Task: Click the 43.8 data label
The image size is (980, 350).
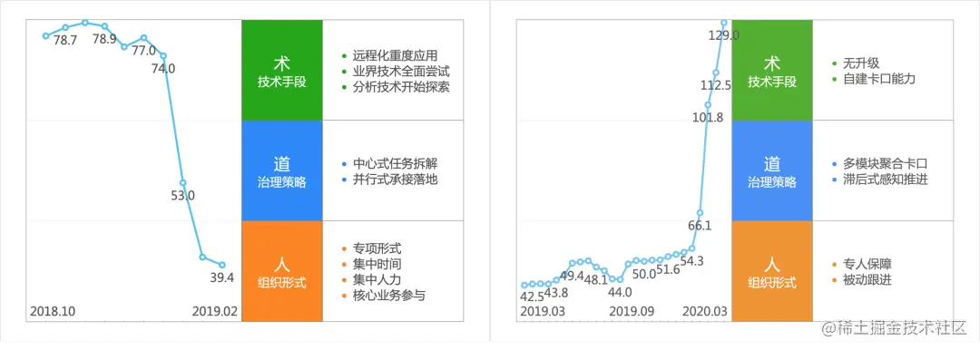Action: point(556,292)
